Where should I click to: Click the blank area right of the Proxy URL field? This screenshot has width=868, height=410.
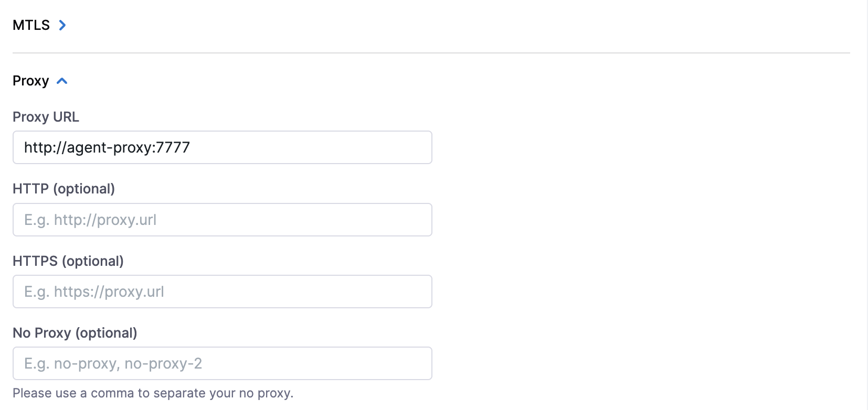tap(630, 147)
